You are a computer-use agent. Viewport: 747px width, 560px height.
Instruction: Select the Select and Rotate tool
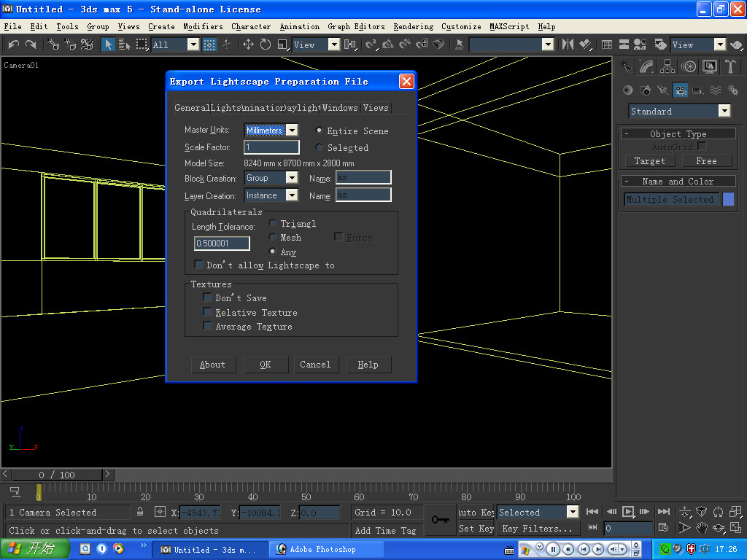[265, 44]
